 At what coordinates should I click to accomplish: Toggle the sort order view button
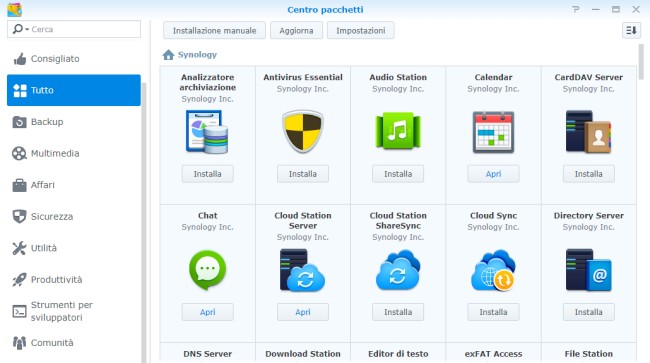631,30
